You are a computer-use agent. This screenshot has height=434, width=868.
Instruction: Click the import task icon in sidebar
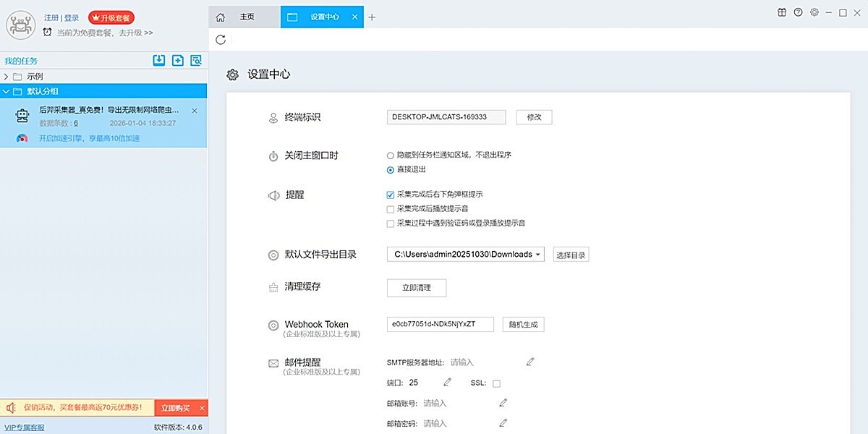(159, 61)
